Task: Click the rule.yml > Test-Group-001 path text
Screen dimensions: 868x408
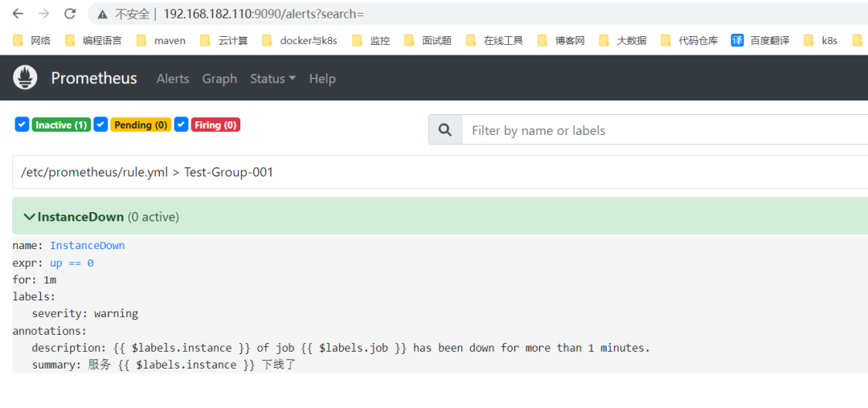Action: pos(147,172)
